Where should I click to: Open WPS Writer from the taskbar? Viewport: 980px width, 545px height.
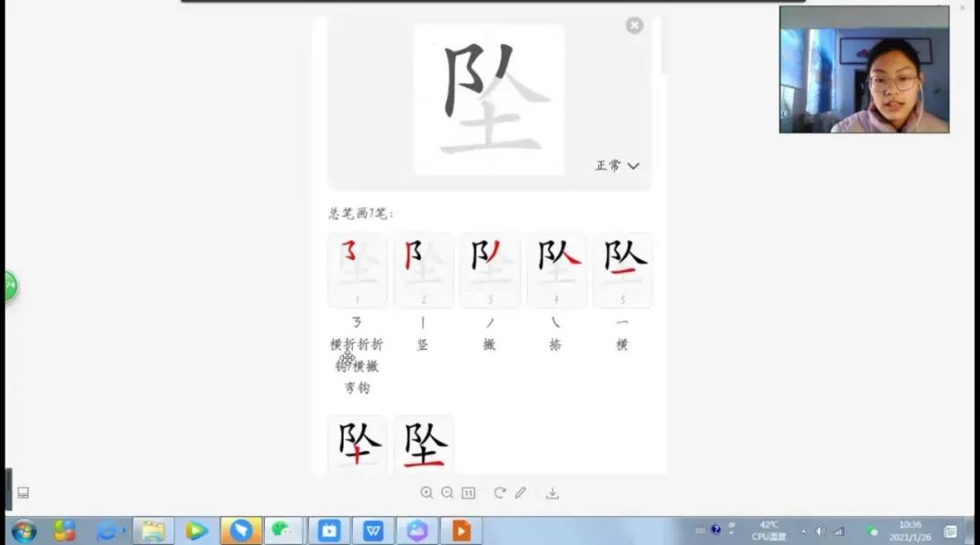(373, 530)
